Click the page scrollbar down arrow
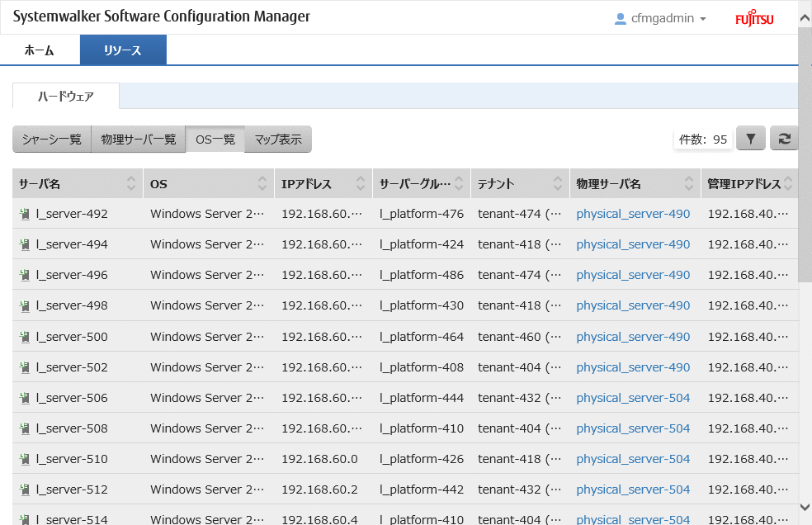This screenshot has height=525, width=812. pyautogui.click(x=805, y=507)
